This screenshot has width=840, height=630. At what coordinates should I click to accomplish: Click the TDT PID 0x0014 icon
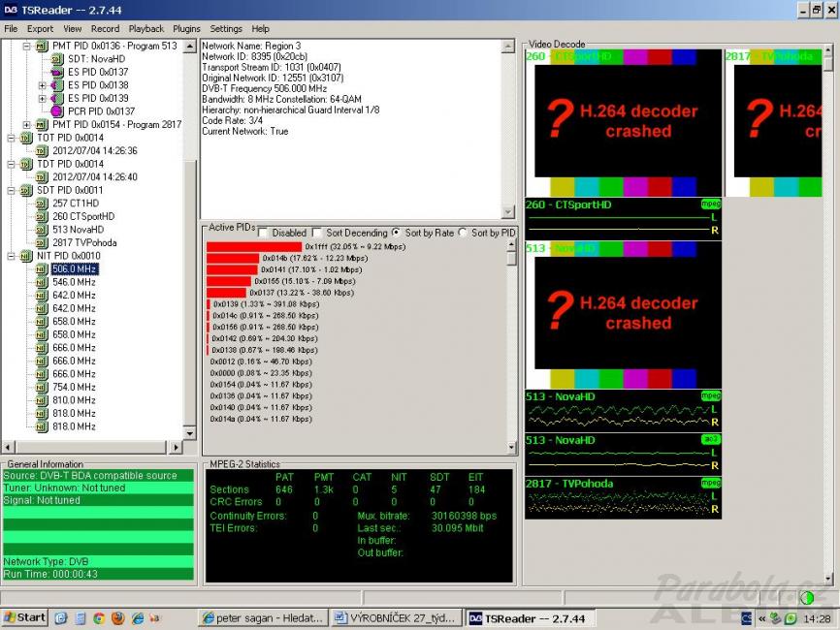(x=26, y=165)
